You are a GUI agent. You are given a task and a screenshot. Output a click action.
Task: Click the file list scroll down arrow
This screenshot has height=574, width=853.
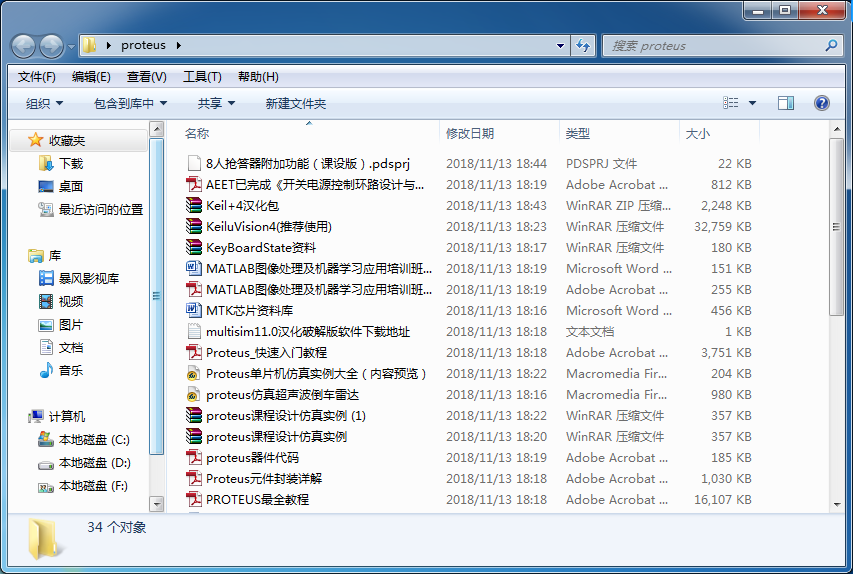point(836,505)
